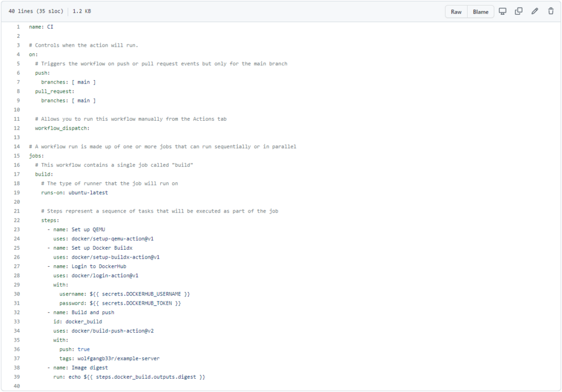Delete this file trash icon

[x=551, y=12]
